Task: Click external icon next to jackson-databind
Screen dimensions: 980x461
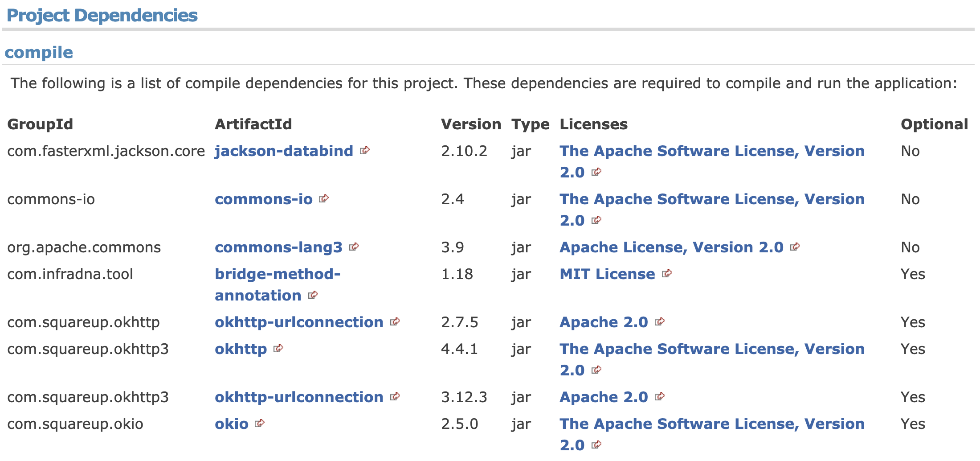Action: 365,150
